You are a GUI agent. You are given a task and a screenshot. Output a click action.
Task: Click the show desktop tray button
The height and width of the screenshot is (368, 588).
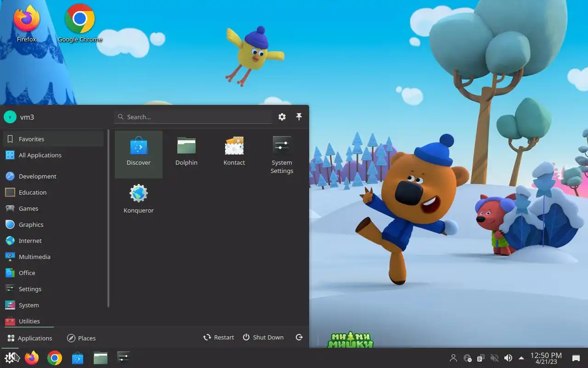(576, 358)
